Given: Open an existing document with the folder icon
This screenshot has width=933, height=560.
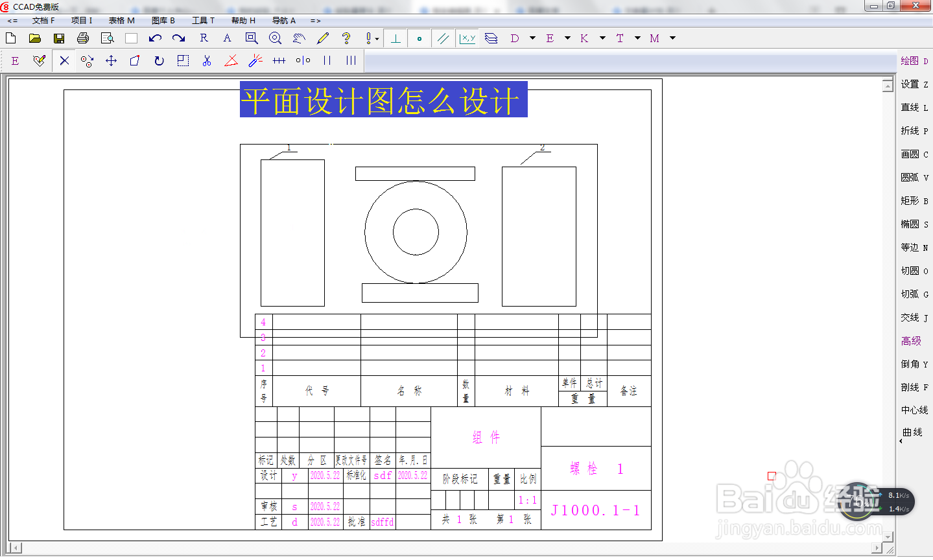Looking at the screenshot, I should [34, 38].
